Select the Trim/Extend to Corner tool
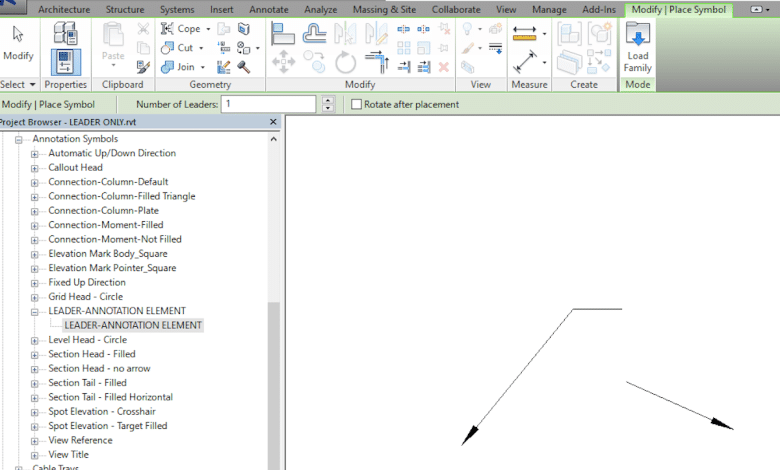This screenshot has height=470, width=780. click(377, 62)
